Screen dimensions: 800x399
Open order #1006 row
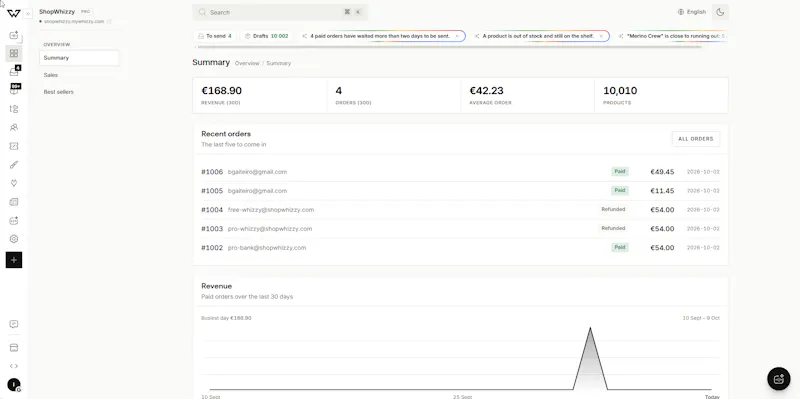pyautogui.click(x=460, y=172)
